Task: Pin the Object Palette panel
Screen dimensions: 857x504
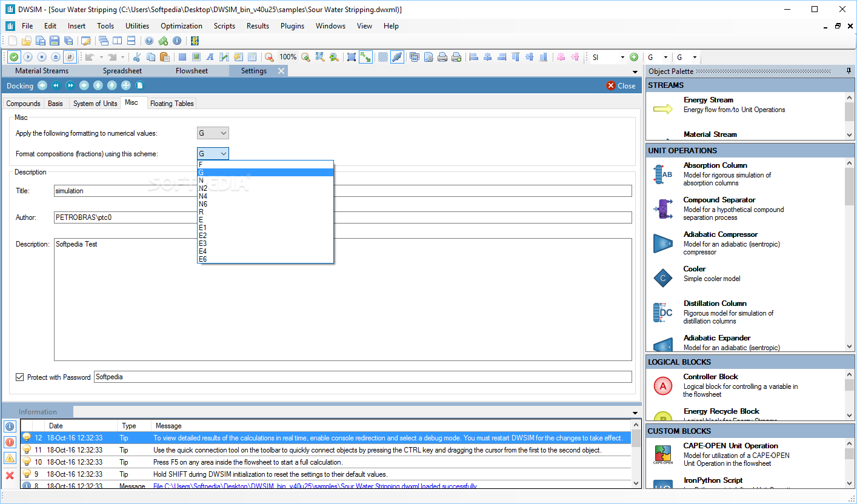Action: point(849,71)
